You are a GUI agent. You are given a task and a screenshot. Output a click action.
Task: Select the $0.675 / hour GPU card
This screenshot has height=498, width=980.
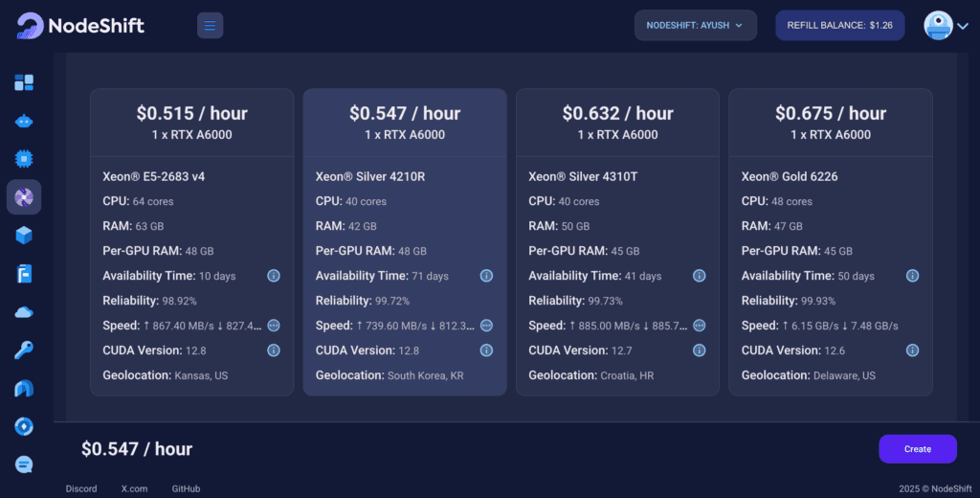(831, 242)
